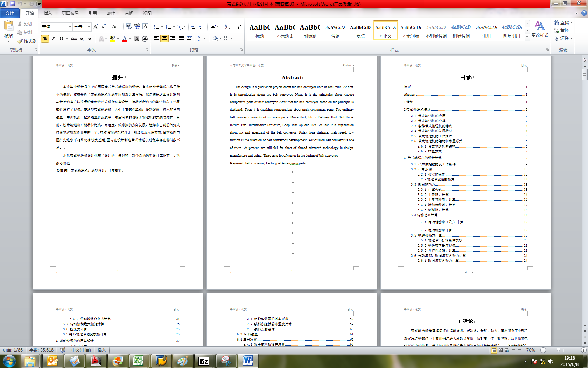Open Change Styles (更改样式) icon
This screenshot has height=368, width=588.
[540, 26]
